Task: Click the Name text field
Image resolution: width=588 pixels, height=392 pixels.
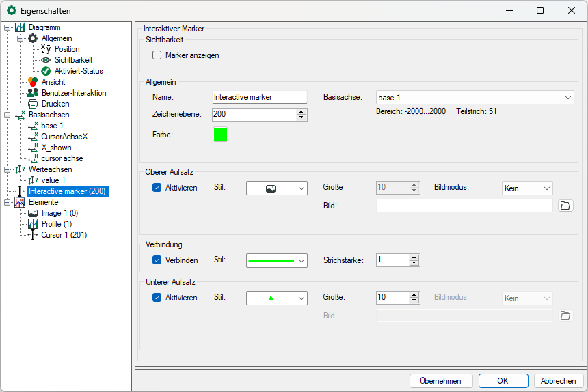Action: click(259, 98)
